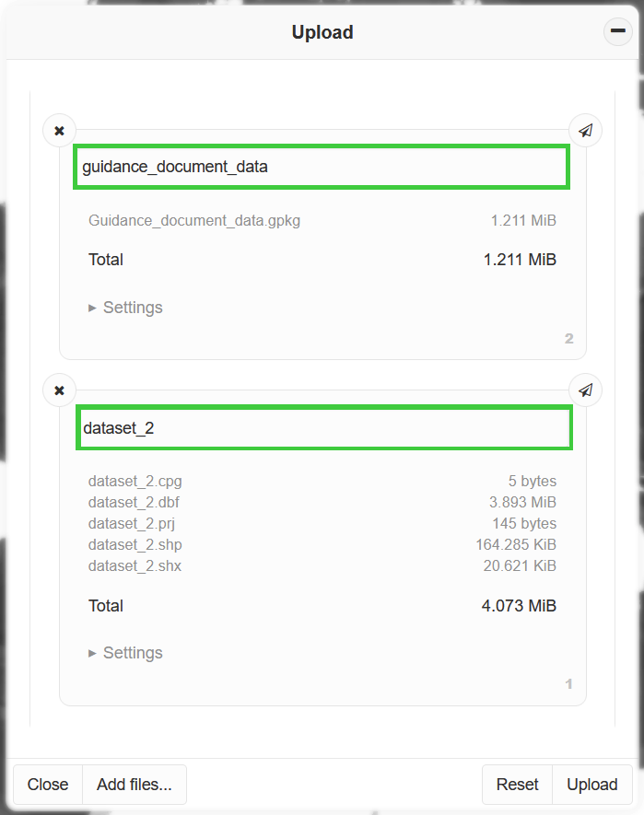Click the dataset_2.cpg file row
The image size is (644, 815).
135,481
